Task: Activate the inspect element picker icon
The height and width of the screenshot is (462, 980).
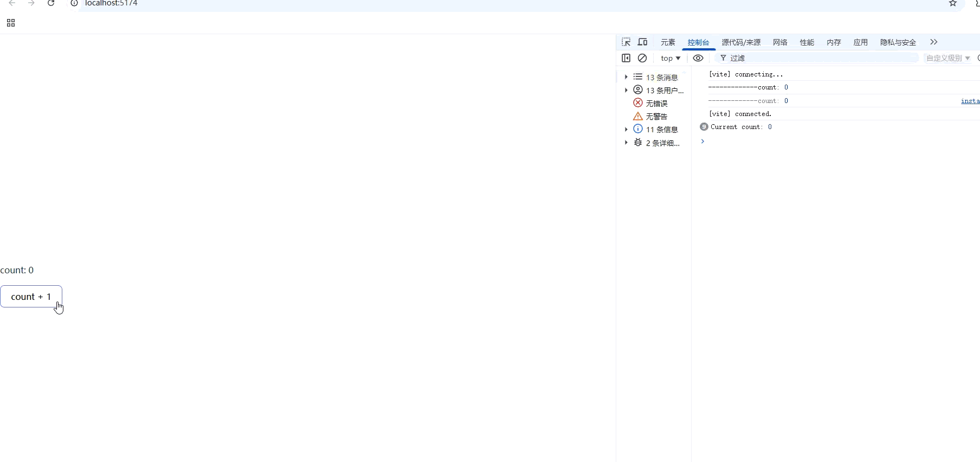Action: coord(626,42)
